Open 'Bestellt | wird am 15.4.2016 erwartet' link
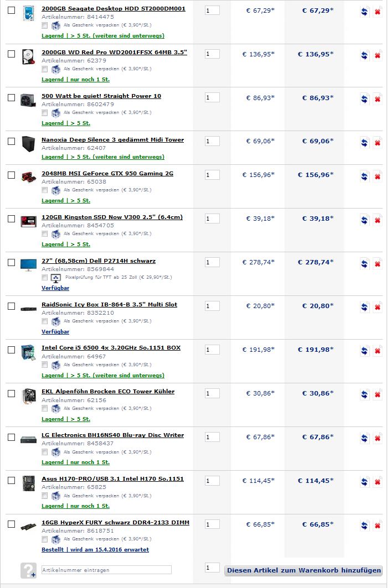The height and width of the screenshot is (588, 391). pos(95,550)
